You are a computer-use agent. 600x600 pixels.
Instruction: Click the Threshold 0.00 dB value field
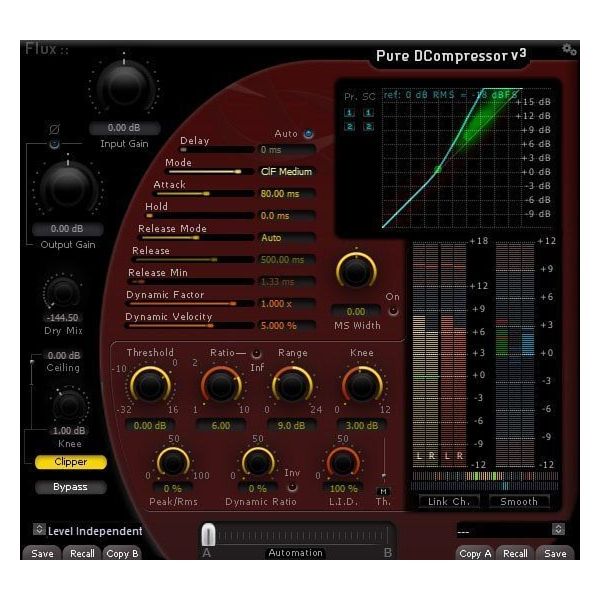pos(150,426)
